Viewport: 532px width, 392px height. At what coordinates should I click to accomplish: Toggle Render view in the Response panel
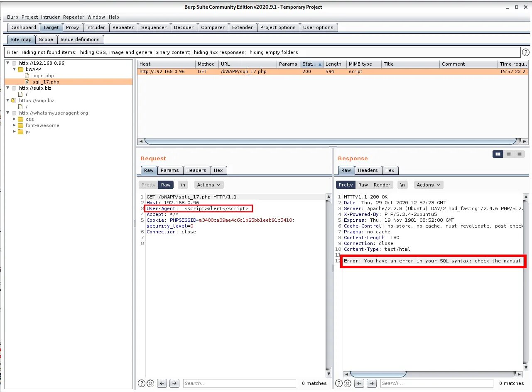382,185
